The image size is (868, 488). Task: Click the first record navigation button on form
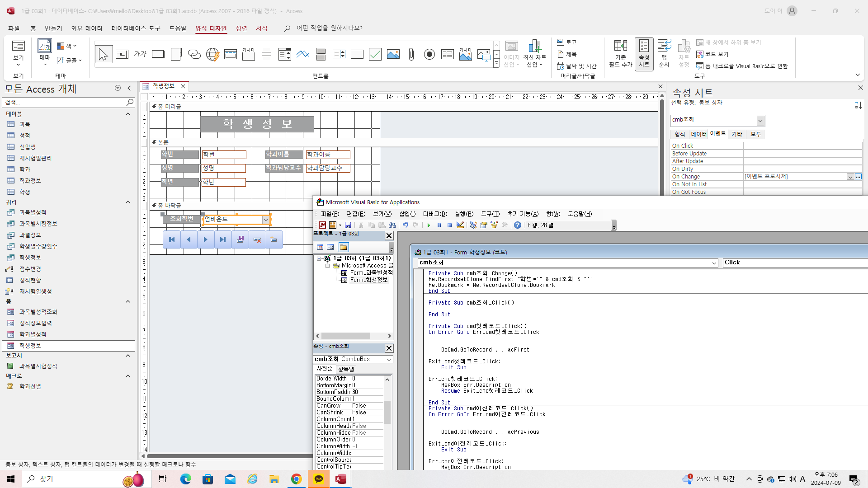(x=172, y=239)
